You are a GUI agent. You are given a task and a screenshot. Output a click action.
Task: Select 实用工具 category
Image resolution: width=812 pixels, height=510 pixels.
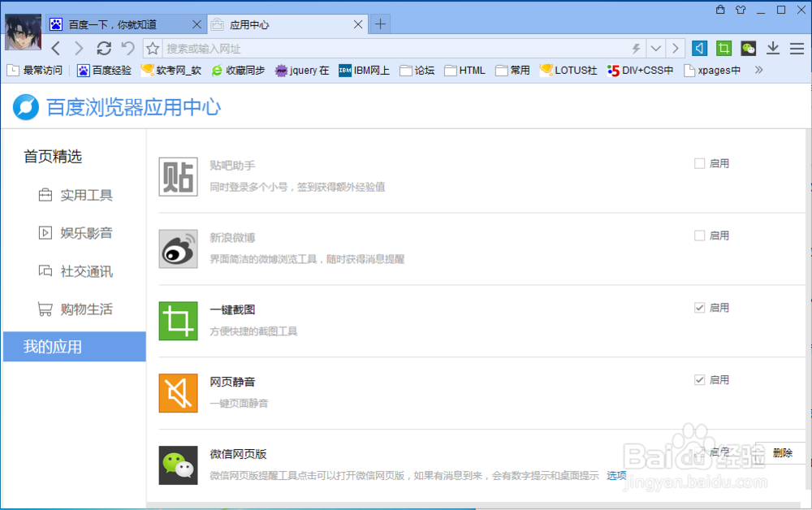tap(76, 195)
